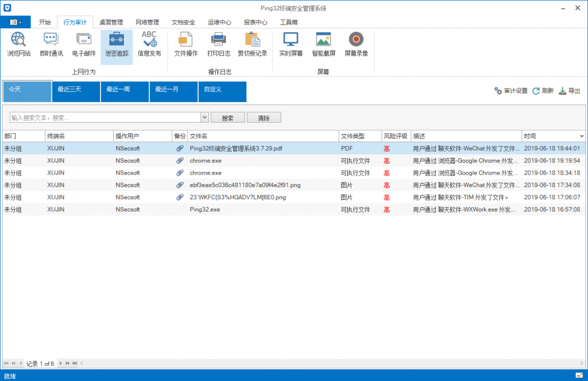Switch to the 桌面管理 ribbon tab

tap(111, 22)
